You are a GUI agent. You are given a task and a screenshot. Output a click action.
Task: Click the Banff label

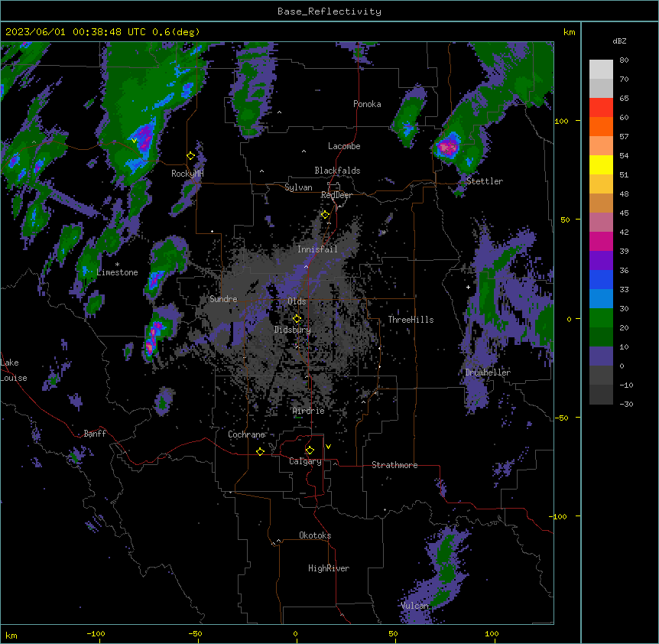point(95,434)
